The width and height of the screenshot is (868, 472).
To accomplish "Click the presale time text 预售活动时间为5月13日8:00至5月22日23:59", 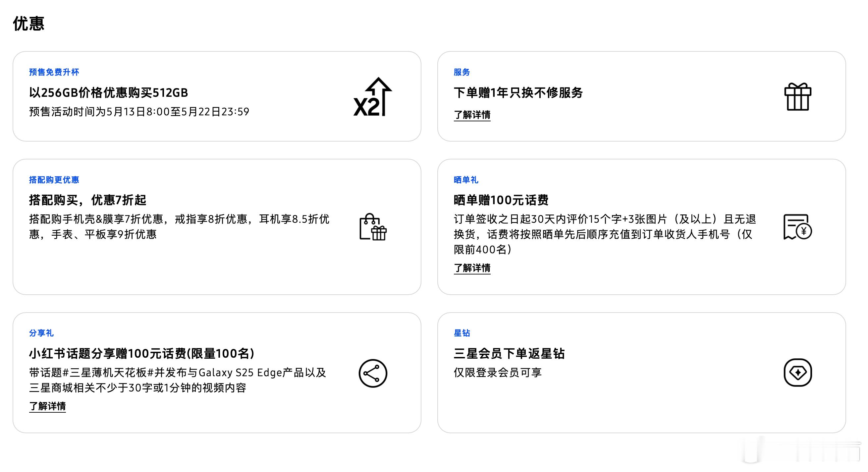I will 139,112.
